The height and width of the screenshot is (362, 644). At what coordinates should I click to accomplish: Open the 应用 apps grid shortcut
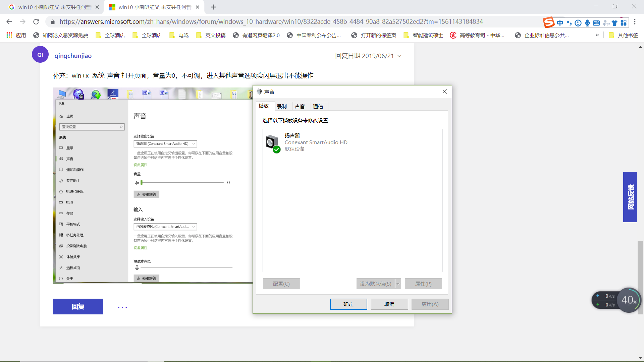tap(16, 35)
